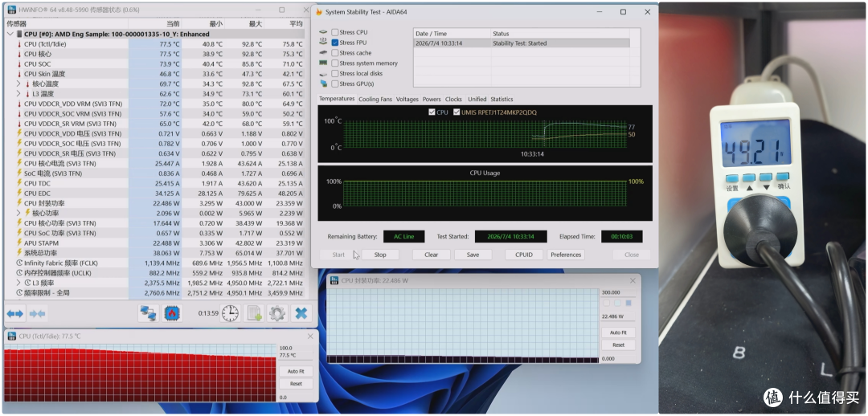This screenshot has width=868, height=416.
Task: Click Auto Fit in CPU Tctl/Tdie graph
Action: (293, 371)
